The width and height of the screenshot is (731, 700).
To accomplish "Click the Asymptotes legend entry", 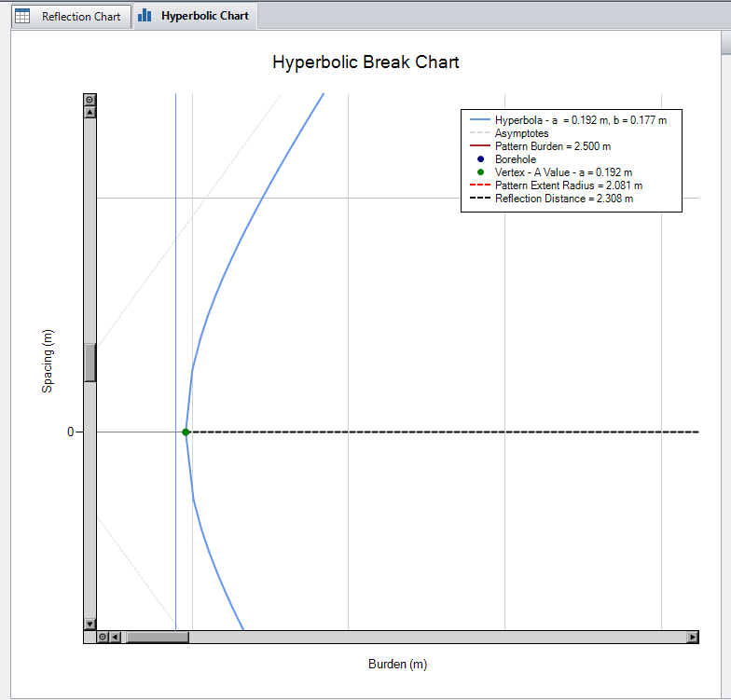I will pos(509,133).
